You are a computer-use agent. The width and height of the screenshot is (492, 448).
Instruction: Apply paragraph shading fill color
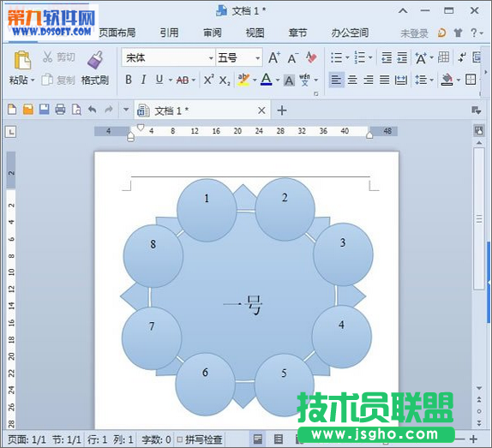point(447,80)
